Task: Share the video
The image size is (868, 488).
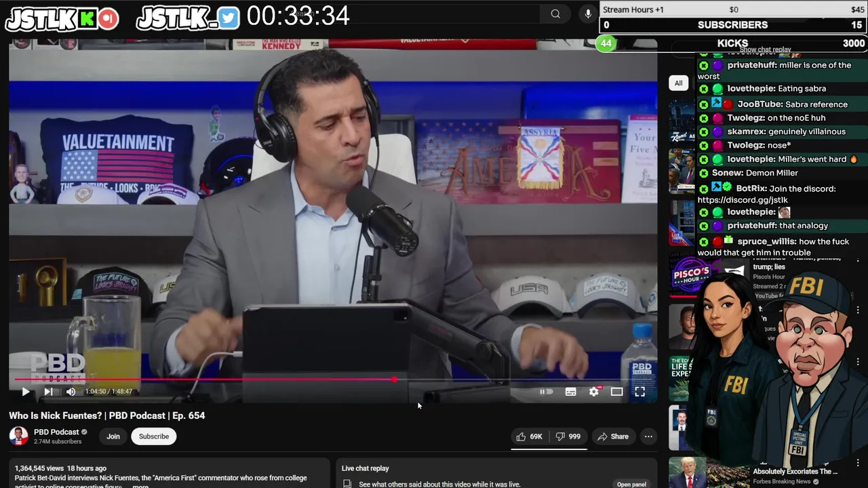Action: [x=613, y=436]
